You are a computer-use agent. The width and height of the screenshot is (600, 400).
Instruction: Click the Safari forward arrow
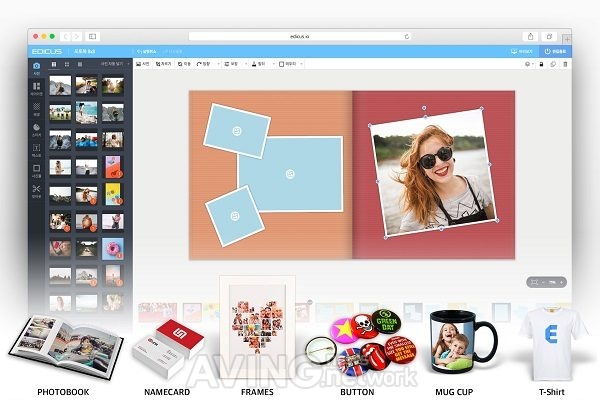pos(77,36)
